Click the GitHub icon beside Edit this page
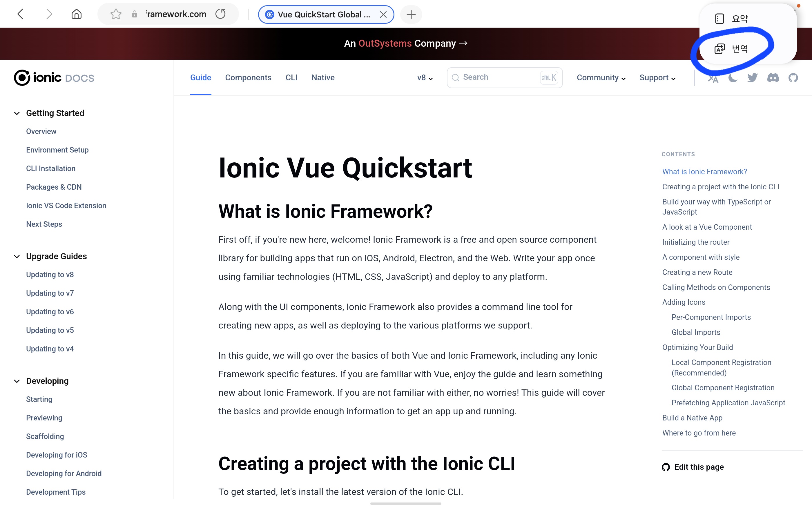This screenshot has width=812, height=508. coord(666,467)
